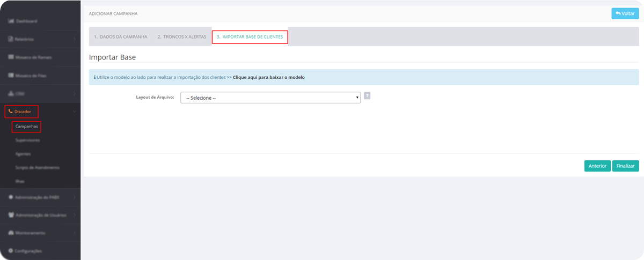The image size is (644, 260).
Task: Click the Discador phone icon
Action: 10,112
